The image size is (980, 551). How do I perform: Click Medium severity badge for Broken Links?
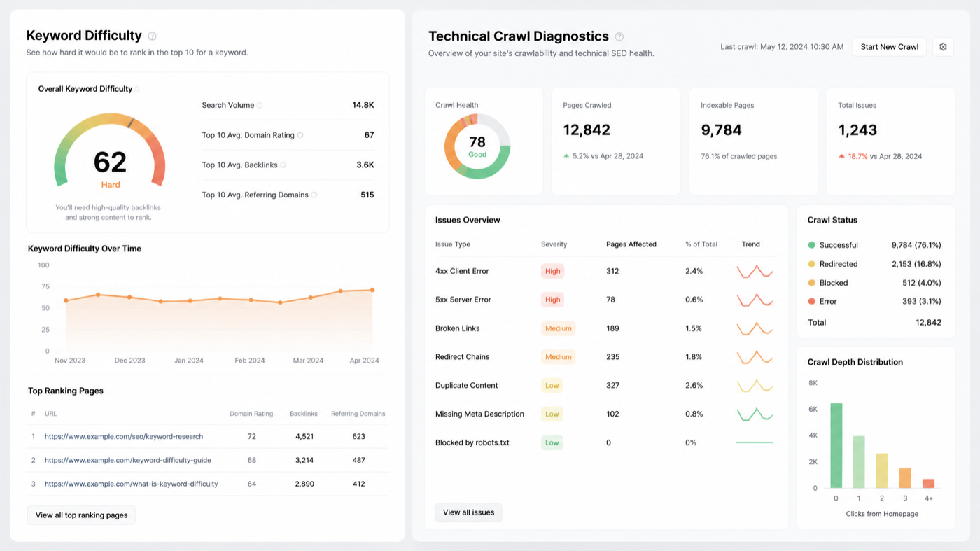point(558,328)
